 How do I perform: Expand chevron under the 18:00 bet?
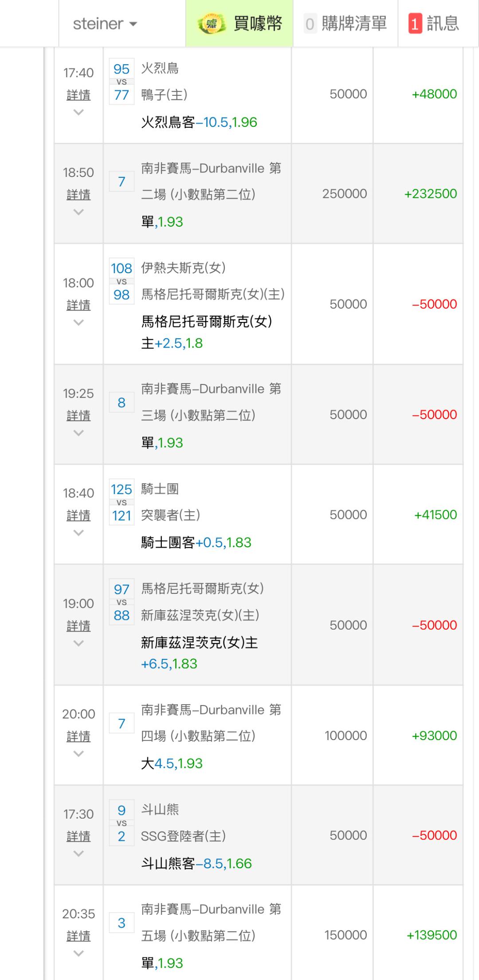click(x=79, y=323)
